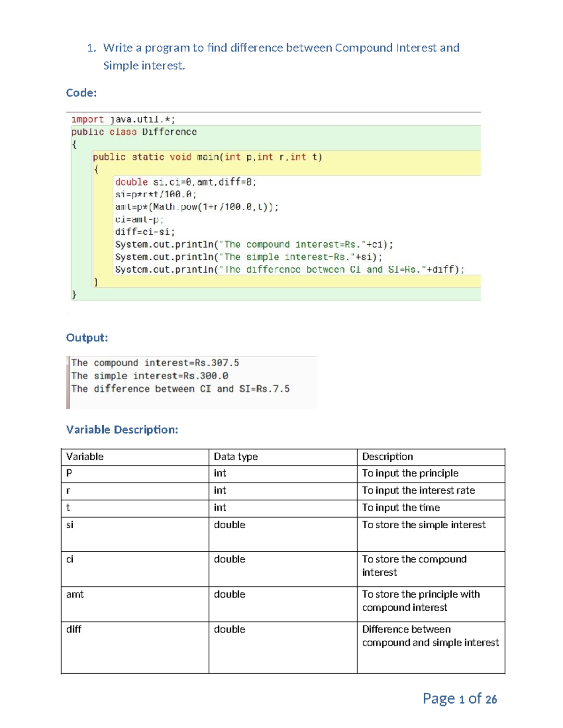Screen dimensions: 563x728
Task: Click the line 'double si,ci=0,amt,diff=0;'
Action: [186, 182]
